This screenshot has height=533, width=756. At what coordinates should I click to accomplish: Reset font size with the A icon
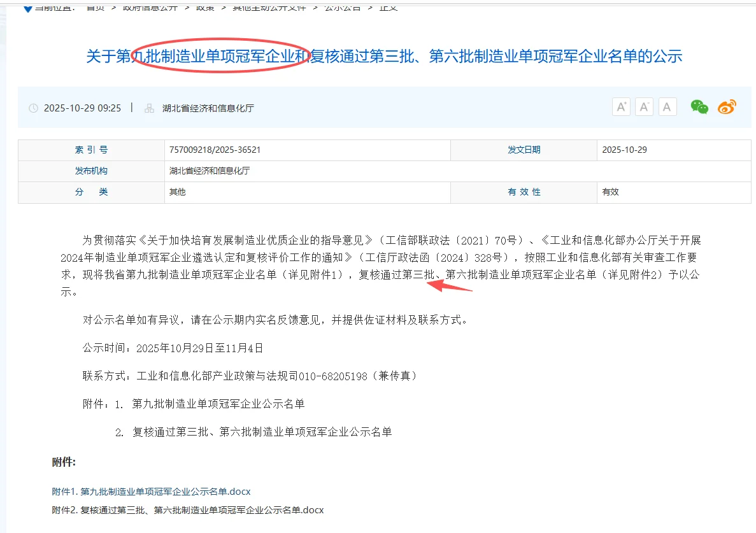click(x=667, y=106)
